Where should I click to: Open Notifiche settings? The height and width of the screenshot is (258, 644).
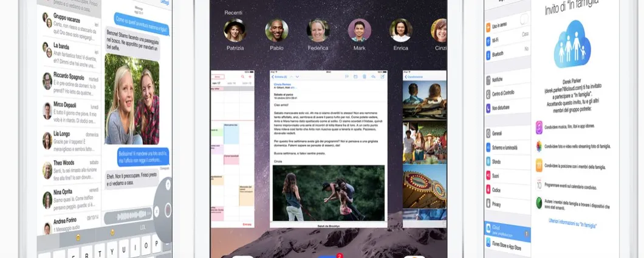(508, 79)
